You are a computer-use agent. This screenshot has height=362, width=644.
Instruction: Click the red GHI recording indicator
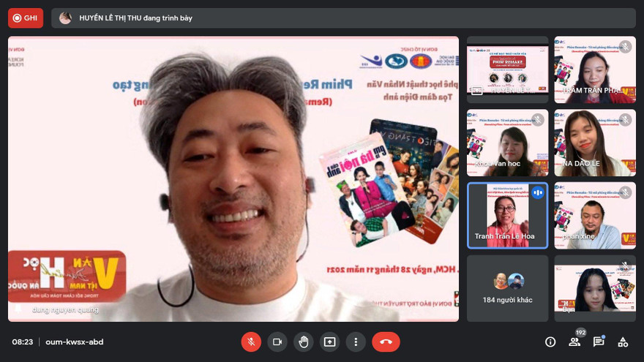click(x=26, y=18)
